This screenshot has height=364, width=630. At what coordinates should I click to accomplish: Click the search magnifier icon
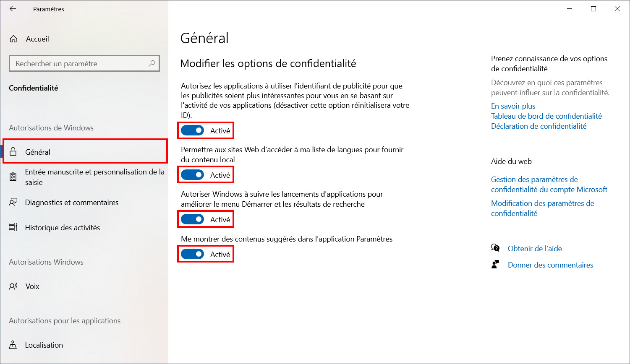coord(152,63)
